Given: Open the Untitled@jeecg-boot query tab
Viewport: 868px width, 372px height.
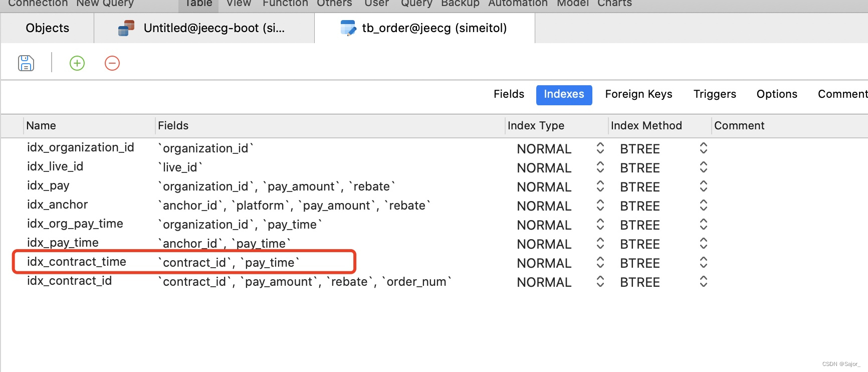Looking at the screenshot, I should coord(204,28).
